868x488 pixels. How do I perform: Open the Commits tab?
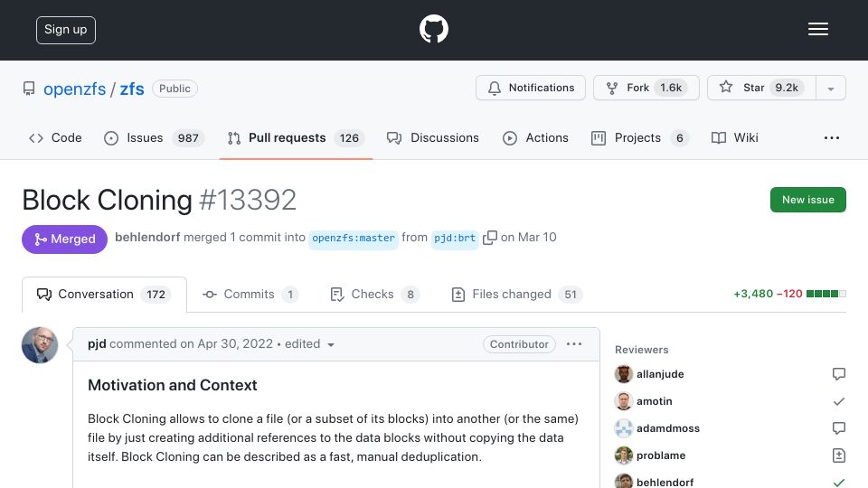pos(250,295)
